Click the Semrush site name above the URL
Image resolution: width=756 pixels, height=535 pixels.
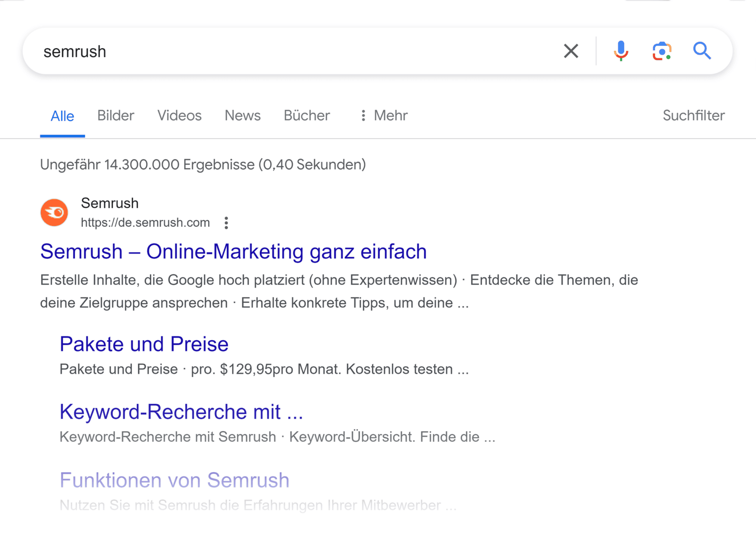pyautogui.click(x=110, y=203)
